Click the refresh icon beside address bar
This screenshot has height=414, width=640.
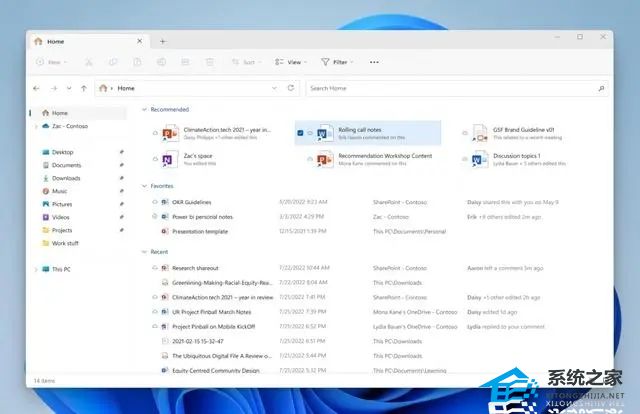(291, 88)
